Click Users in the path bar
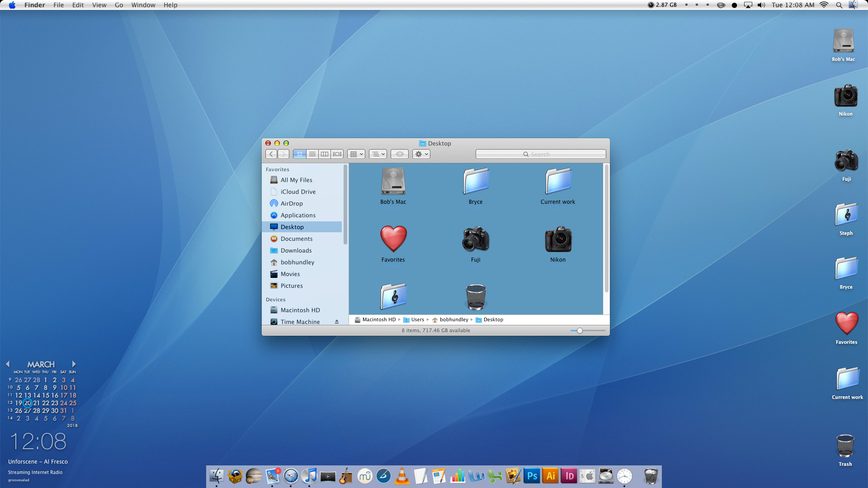The height and width of the screenshot is (488, 868). point(417,319)
